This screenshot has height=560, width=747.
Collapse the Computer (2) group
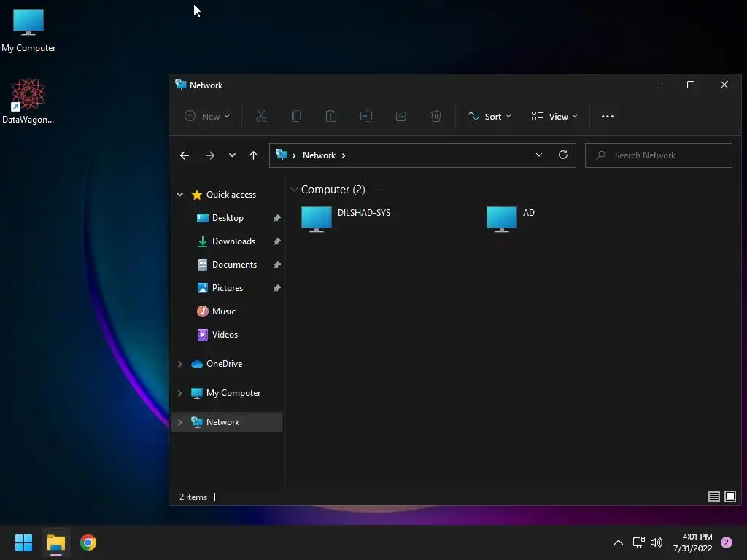pos(294,190)
